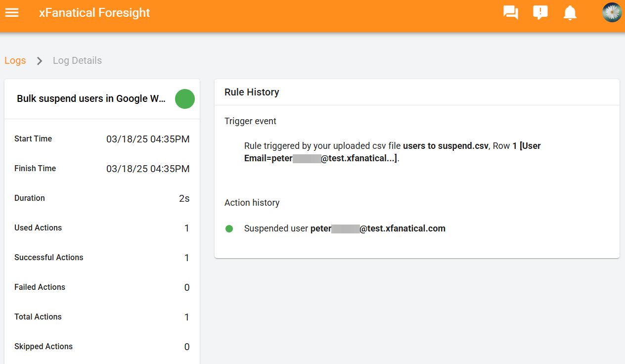Click the truncated Bulk suspend users rule title
This screenshot has height=364, width=625.
pyautogui.click(x=91, y=98)
